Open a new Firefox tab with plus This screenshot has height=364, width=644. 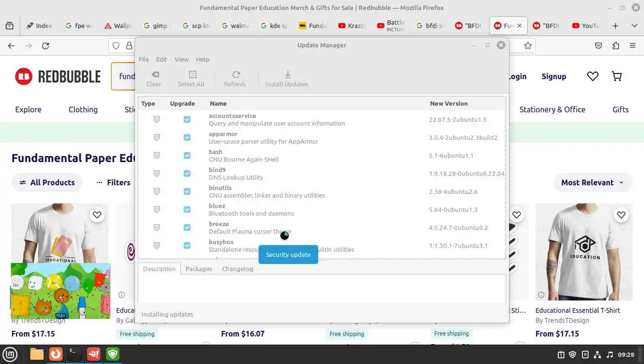click(616, 26)
